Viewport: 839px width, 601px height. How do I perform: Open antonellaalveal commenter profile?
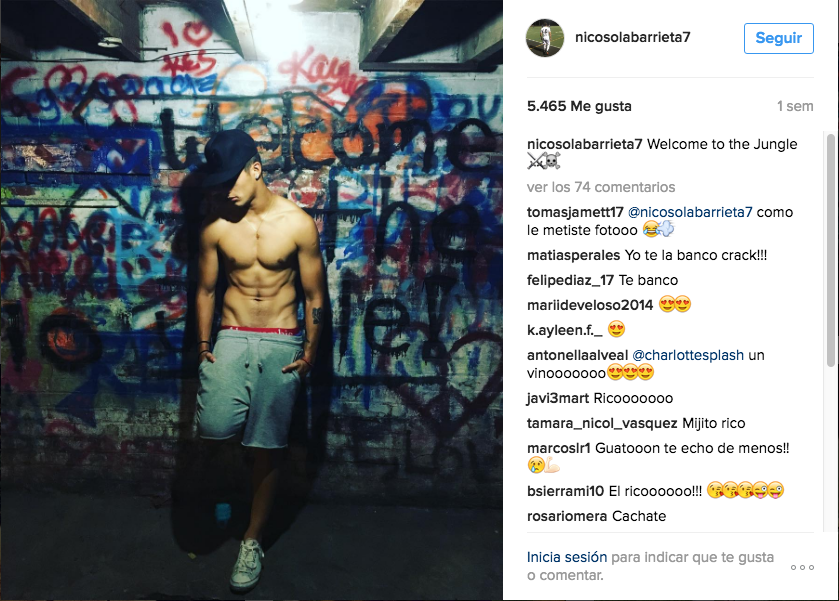pyautogui.click(x=577, y=355)
